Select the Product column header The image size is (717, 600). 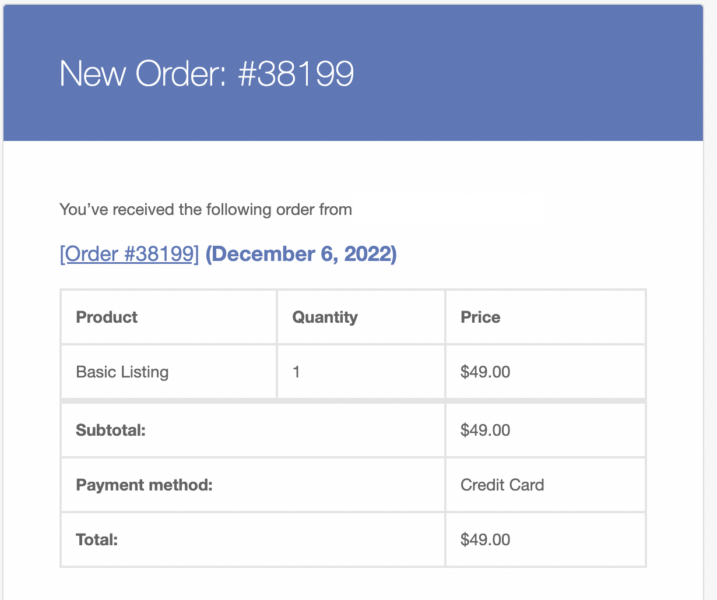click(x=107, y=317)
